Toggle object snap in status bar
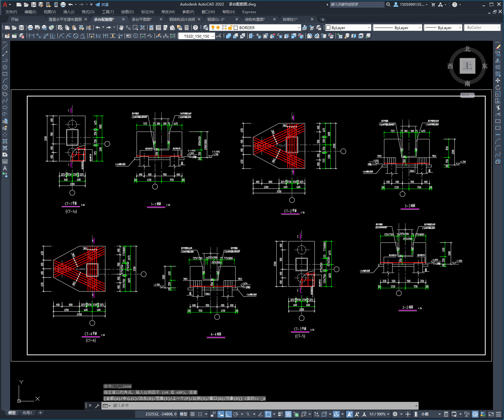 click(268, 414)
